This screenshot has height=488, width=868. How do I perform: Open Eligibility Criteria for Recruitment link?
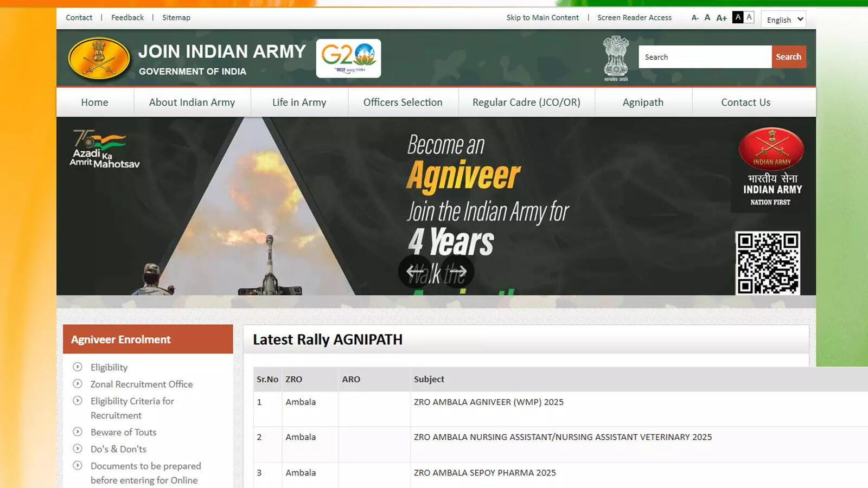[x=132, y=408]
